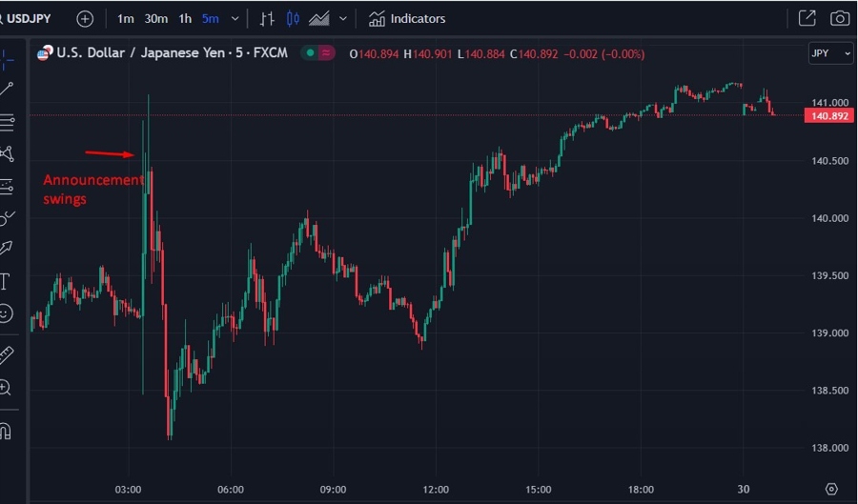Click the C140.892 close value
This screenshot has height=504, width=858.
pos(534,54)
